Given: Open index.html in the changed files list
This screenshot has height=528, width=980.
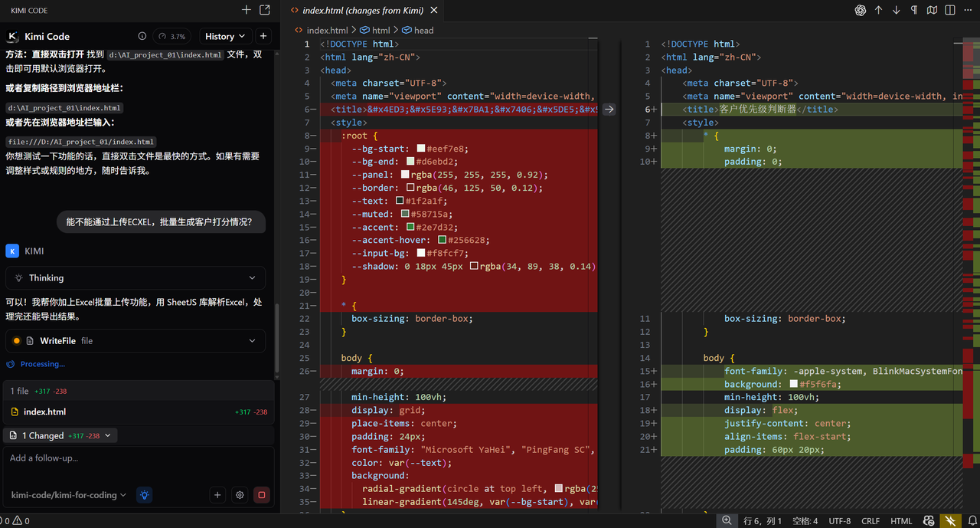Looking at the screenshot, I should (x=45, y=412).
